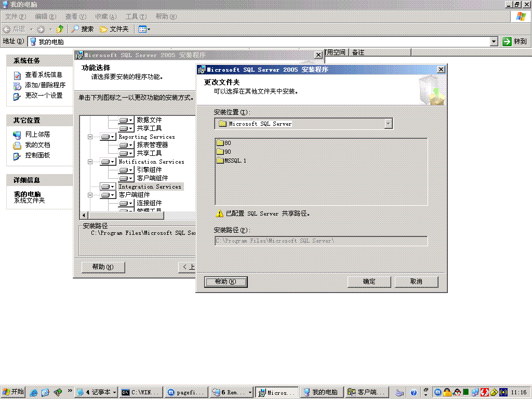Viewport: 532px width, 399px height.
Task: Open install option dropdown for Reporting Services
Action: (108, 137)
